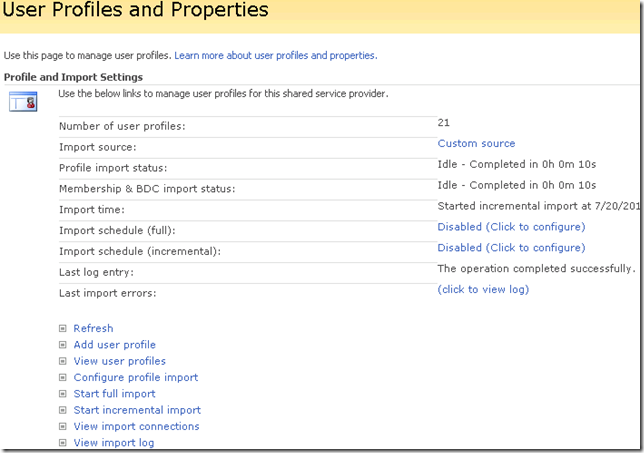Select the Profile import status label

click(x=113, y=168)
